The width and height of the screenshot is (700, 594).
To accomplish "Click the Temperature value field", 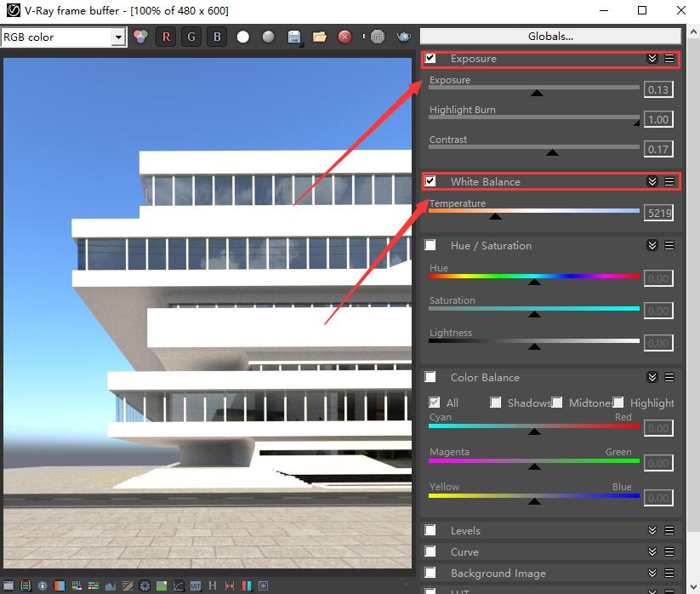I will point(658,213).
